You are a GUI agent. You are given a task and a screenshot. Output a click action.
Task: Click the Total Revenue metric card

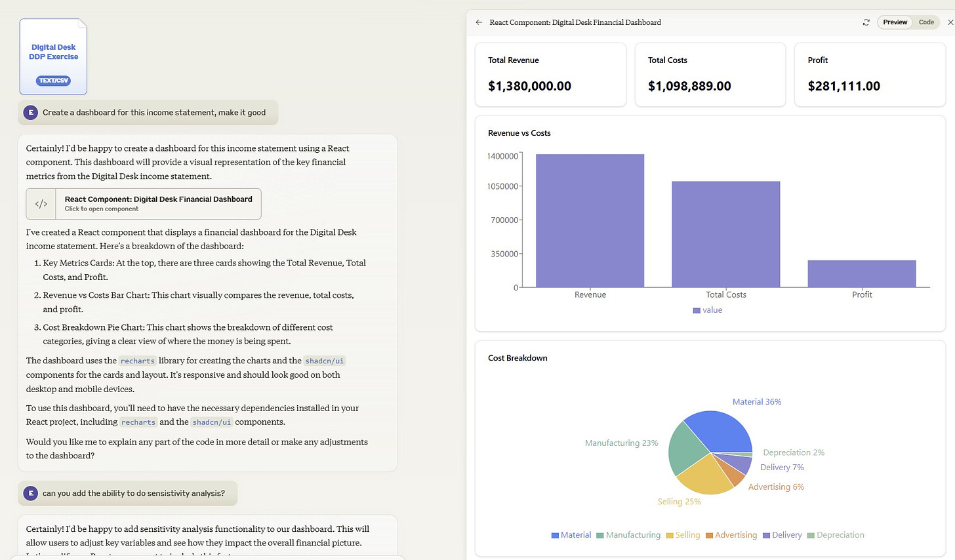(x=550, y=74)
